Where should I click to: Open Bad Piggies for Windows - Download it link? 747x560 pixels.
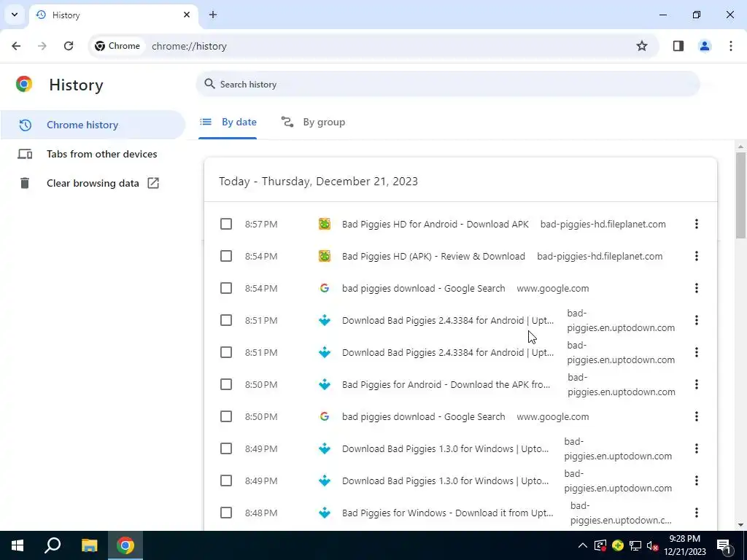pos(447,513)
